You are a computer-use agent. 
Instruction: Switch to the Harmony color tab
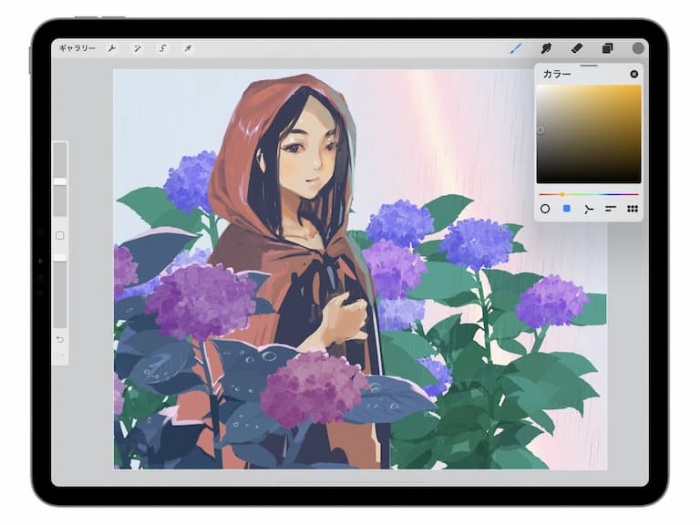[x=588, y=209]
